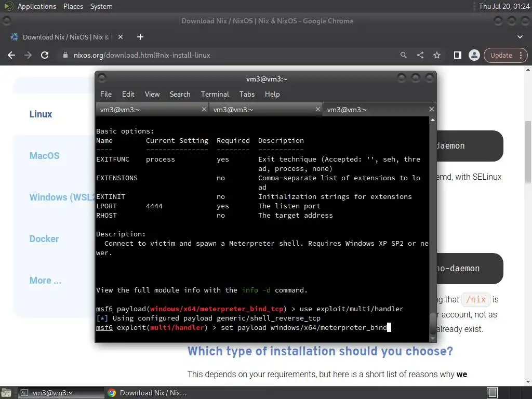Viewport: 532px width, 399px height.
Task: Open terminal Search menu
Action: pos(180,94)
